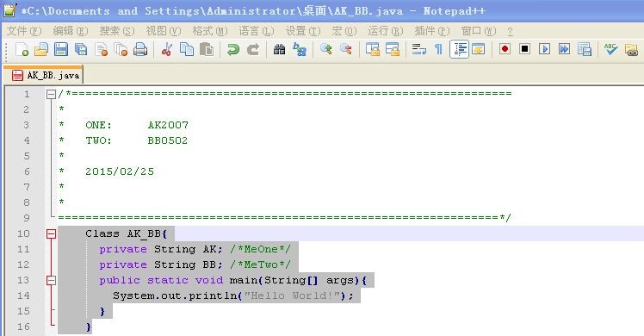
Task: Save the recorded macro icon
Action: point(585,49)
